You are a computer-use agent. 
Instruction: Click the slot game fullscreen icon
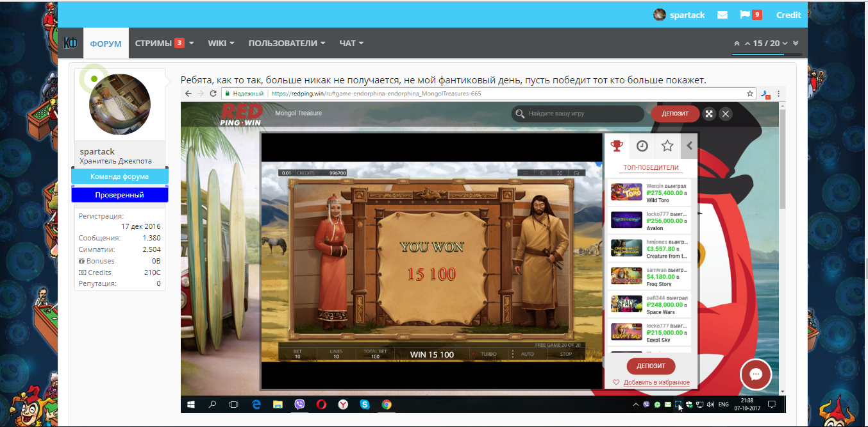click(559, 172)
